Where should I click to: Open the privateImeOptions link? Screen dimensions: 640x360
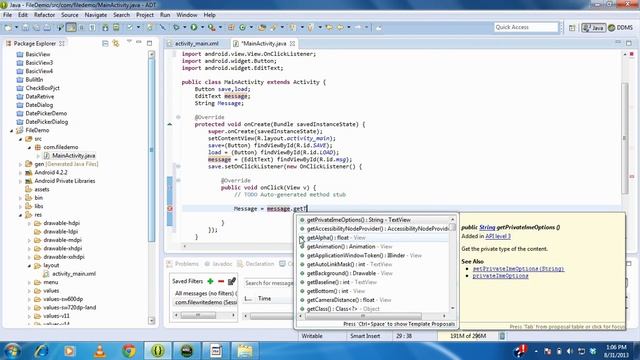pyautogui.click(x=500, y=276)
